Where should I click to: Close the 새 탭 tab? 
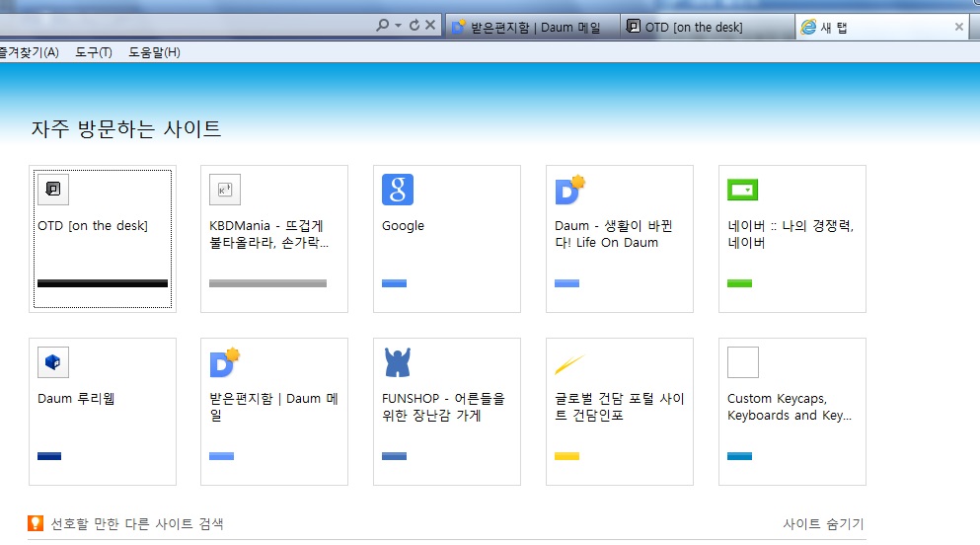point(958,27)
